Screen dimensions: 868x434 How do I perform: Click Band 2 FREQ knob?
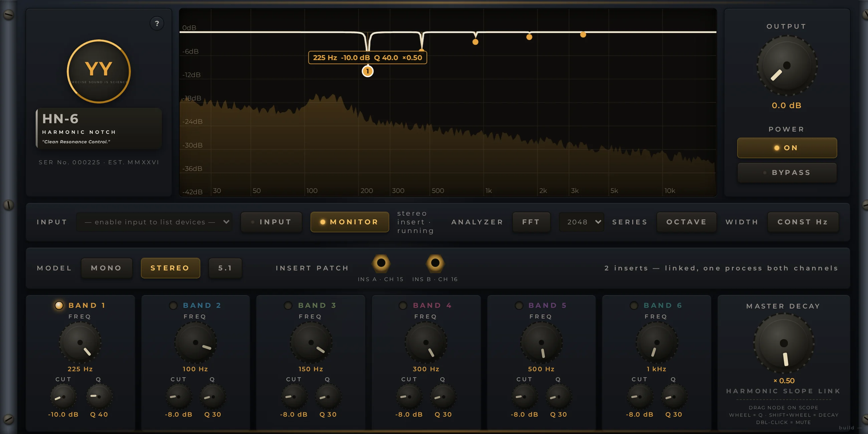coord(195,342)
